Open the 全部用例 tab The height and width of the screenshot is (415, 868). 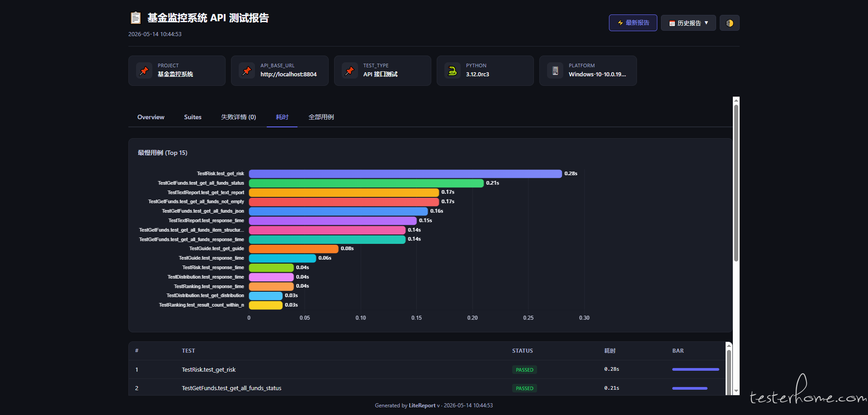pyautogui.click(x=321, y=117)
